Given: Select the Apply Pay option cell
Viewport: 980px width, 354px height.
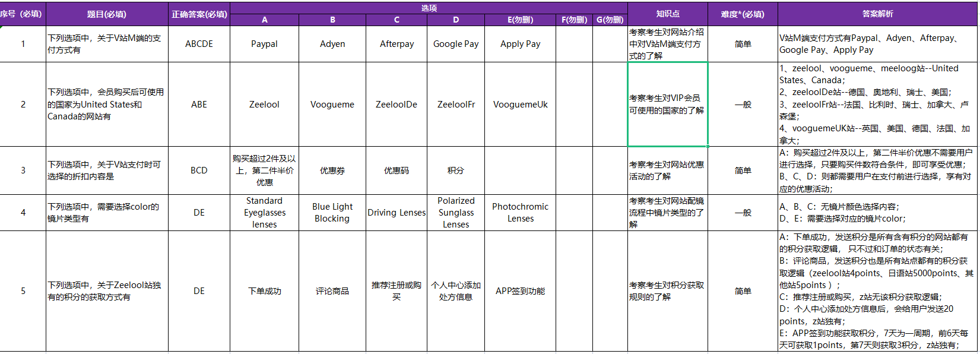Looking at the screenshot, I should (520, 44).
